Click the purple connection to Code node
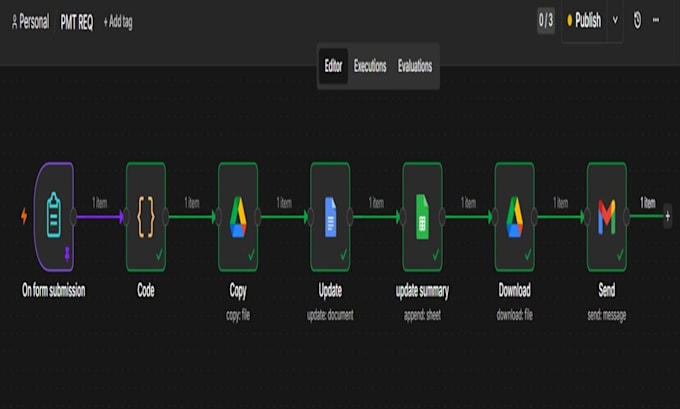Viewport: 680px width, 409px height. pos(100,216)
